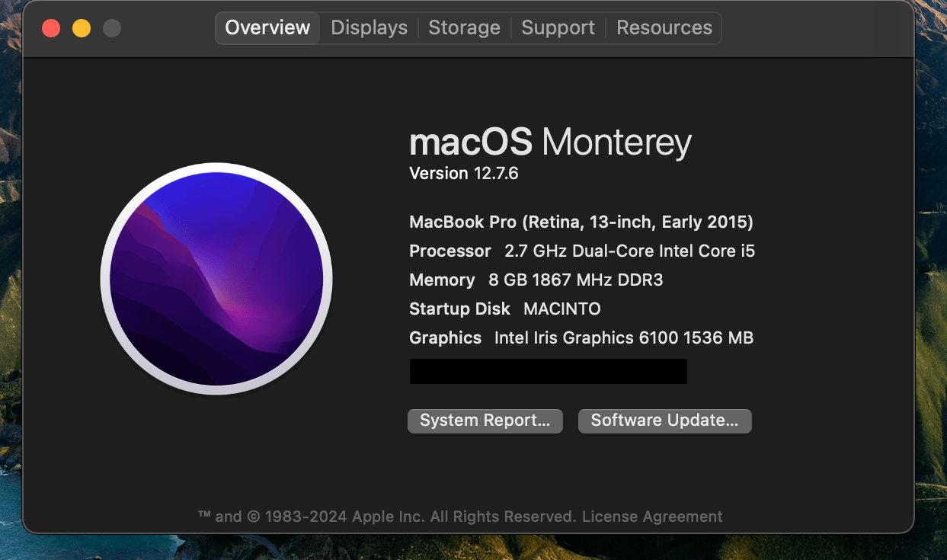Open System Report
Screen dimensions: 947x560
(485, 421)
